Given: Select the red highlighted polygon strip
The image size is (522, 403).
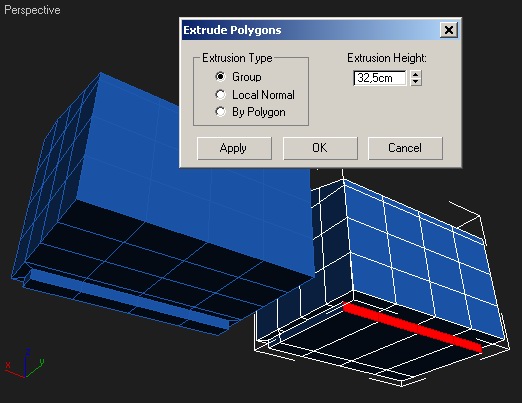Looking at the screenshot, I should pos(412,327).
